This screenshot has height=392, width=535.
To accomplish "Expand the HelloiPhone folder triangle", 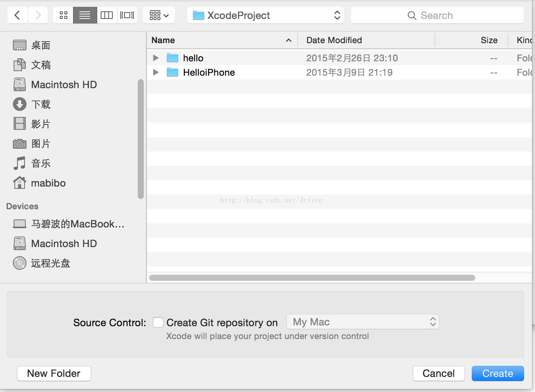I will coord(156,72).
